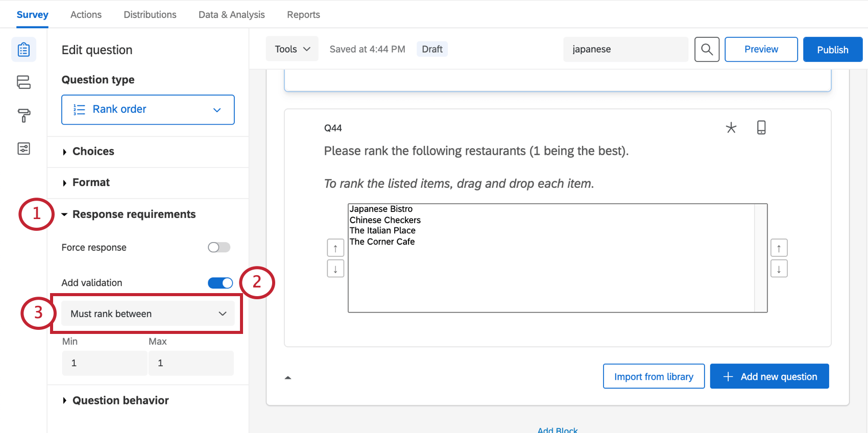Click the search field containing japanese
This screenshot has width=868, height=433.
(x=625, y=50)
